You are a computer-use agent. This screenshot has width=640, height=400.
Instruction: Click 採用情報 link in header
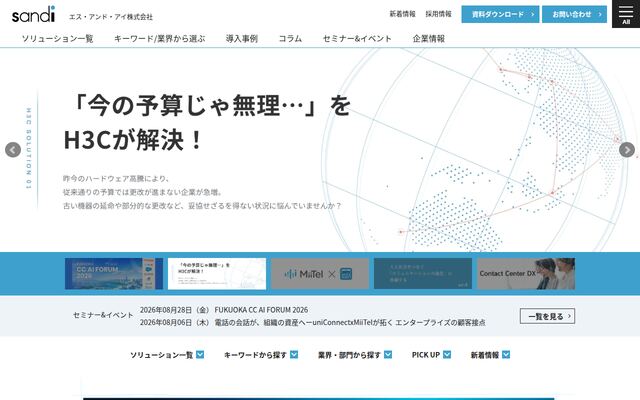[x=438, y=14]
